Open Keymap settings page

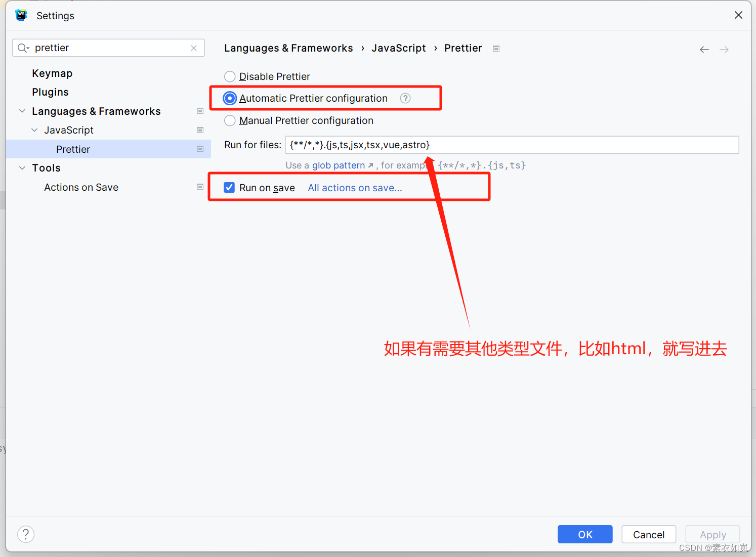52,73
